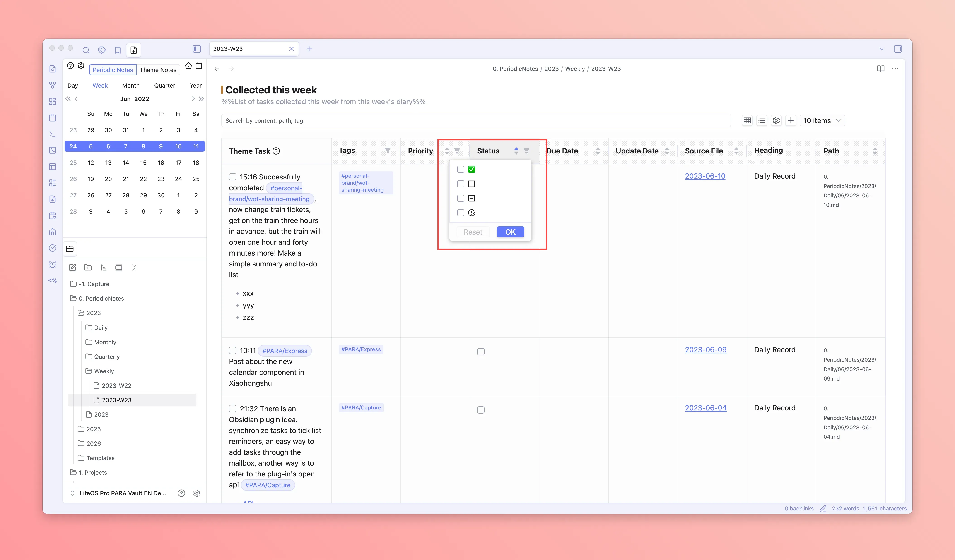Viewport: 955px width, 560px height.
Task: Check the green completed status filter option
Action: pyautogui.click(x=461, y=169)
